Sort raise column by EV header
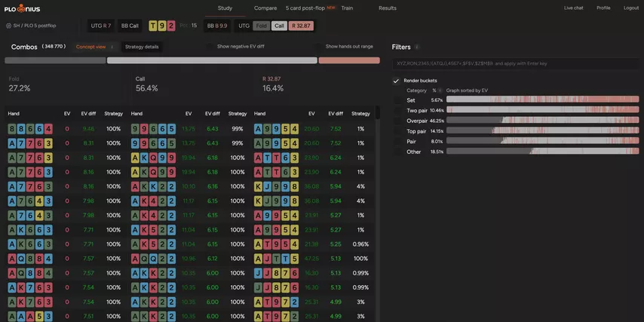The image size is (644, 322). click(x=311, y=114)
